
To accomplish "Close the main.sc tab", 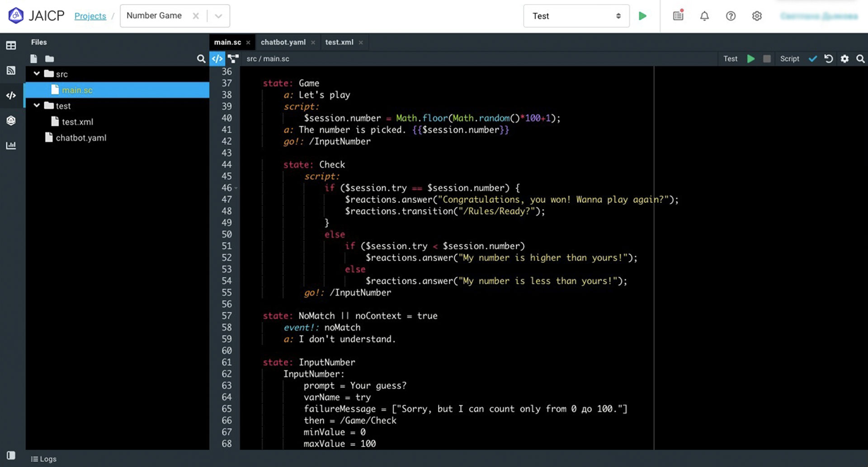I will [x=248, y=42].
